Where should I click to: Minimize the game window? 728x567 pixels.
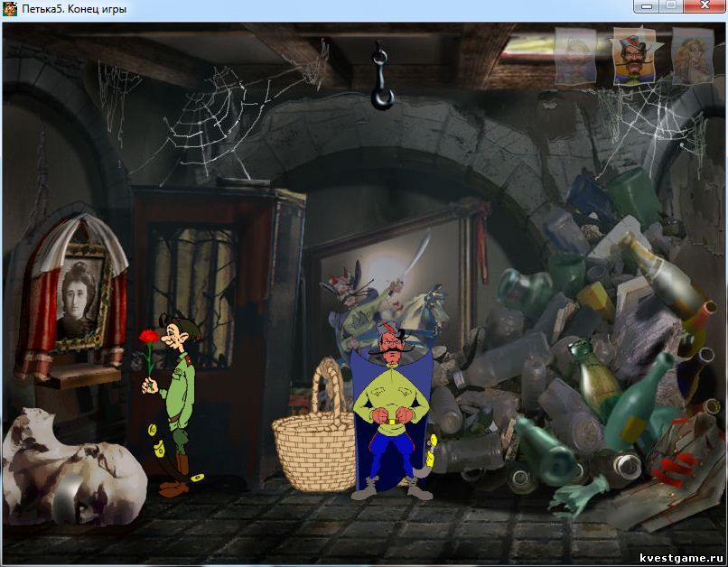(649, 5)
